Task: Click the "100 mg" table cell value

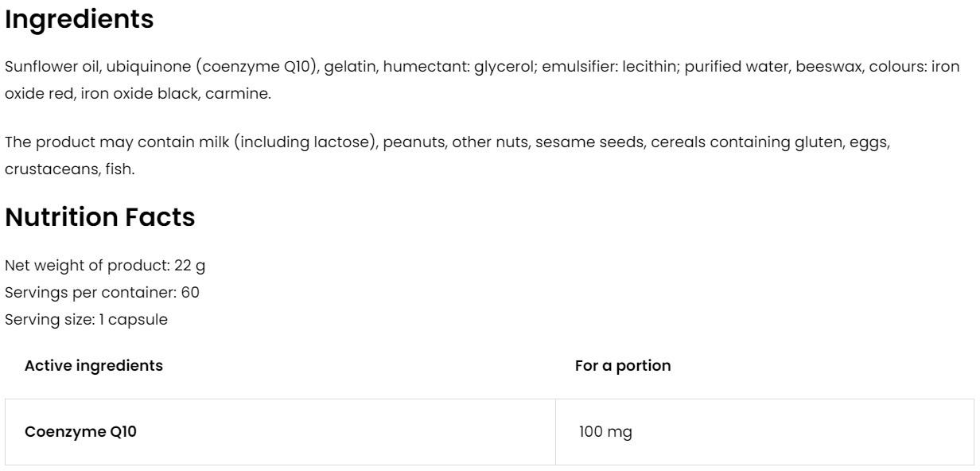Action: (x=606, y=432)
